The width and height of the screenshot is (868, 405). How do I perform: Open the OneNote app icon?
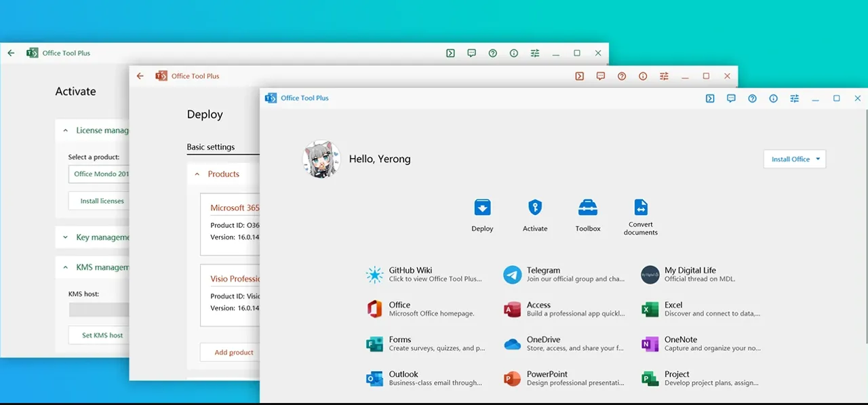[x=650, y=344]
